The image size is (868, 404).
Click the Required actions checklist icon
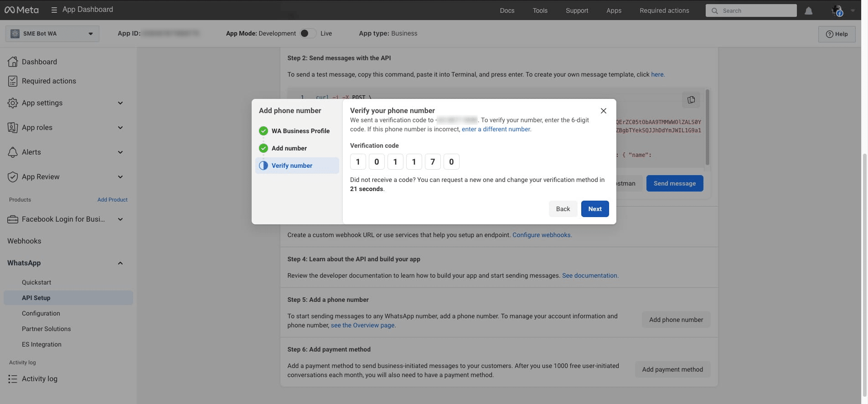click(x=13, y=81)
